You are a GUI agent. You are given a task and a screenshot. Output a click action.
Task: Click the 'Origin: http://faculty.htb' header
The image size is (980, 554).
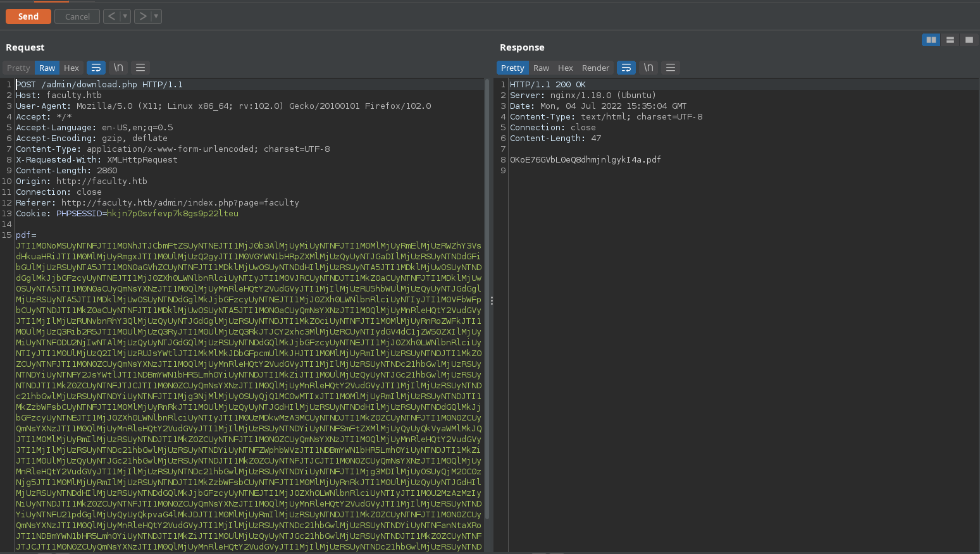82,181
